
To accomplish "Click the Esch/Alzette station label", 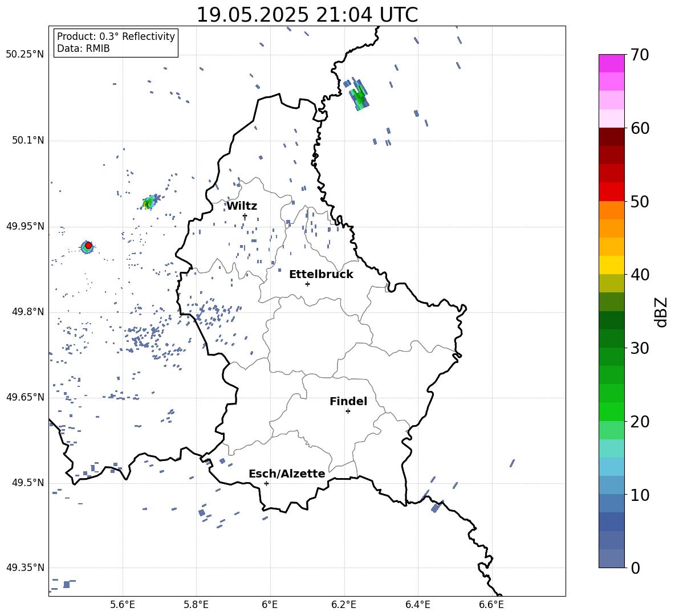I will [x=287, y=474].
